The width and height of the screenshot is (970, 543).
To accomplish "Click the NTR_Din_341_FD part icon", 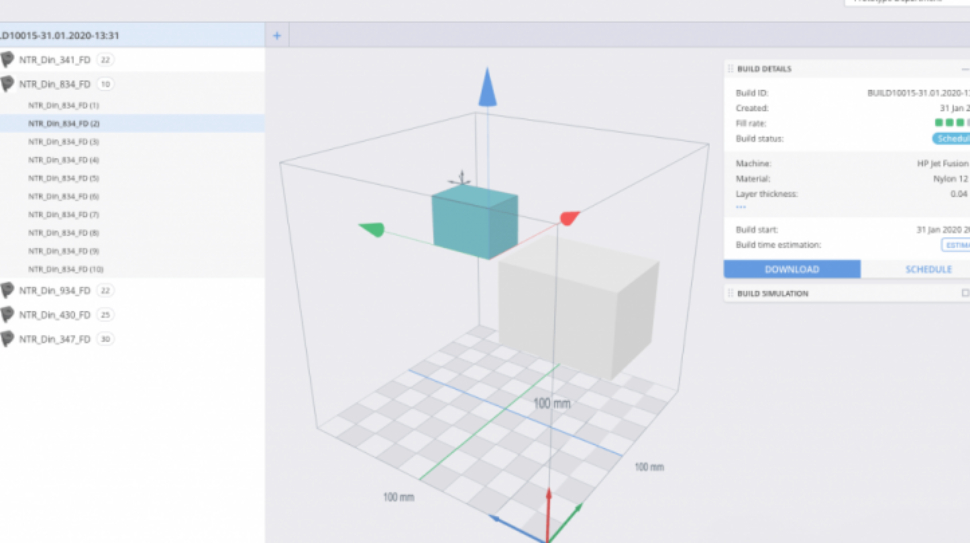I will (8, 60).
